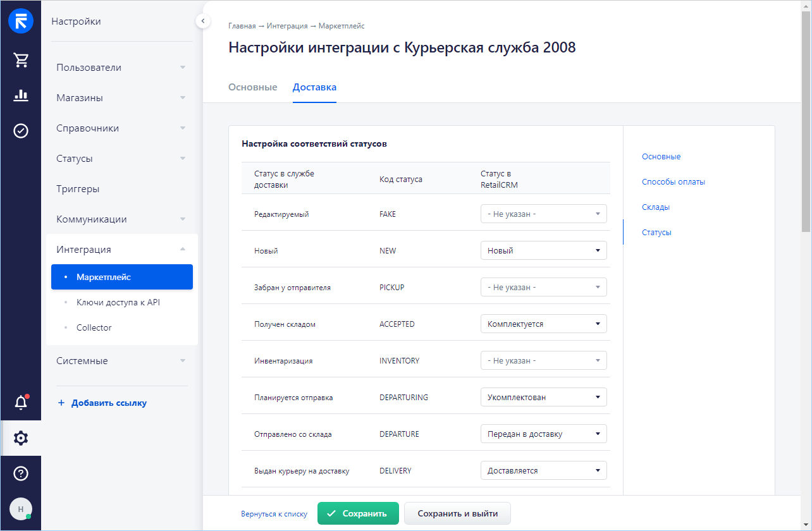Open the notifications bell icon

21,402
